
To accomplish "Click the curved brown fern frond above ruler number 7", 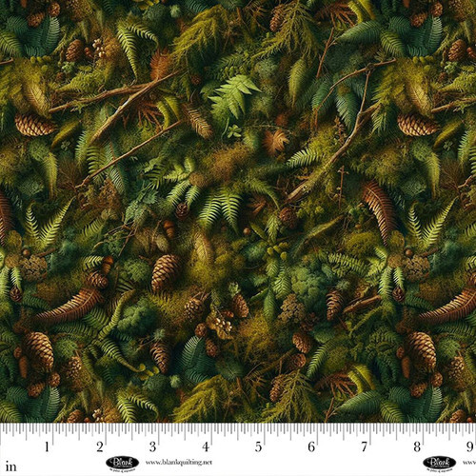I will pyautogui.click(x=379, y=209).
